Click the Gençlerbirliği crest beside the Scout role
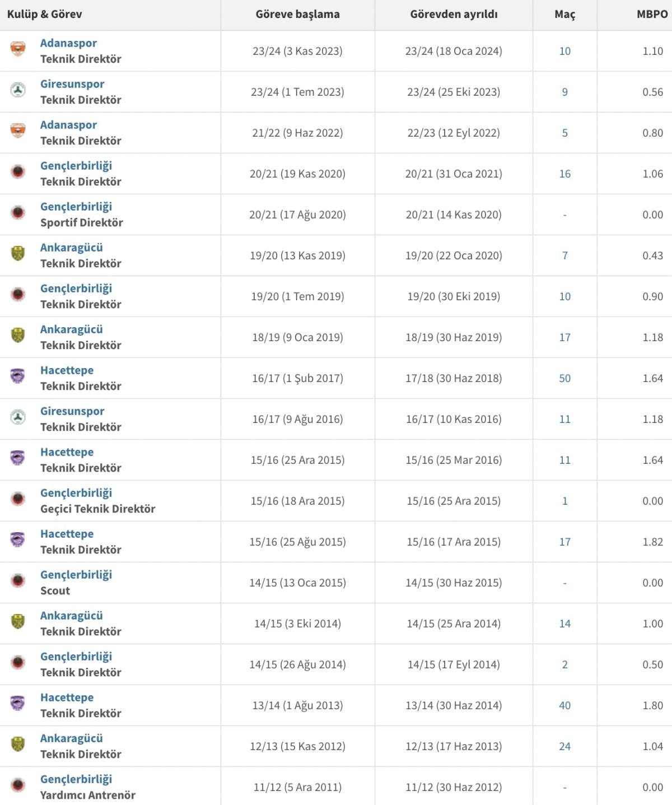 (18, 581)
